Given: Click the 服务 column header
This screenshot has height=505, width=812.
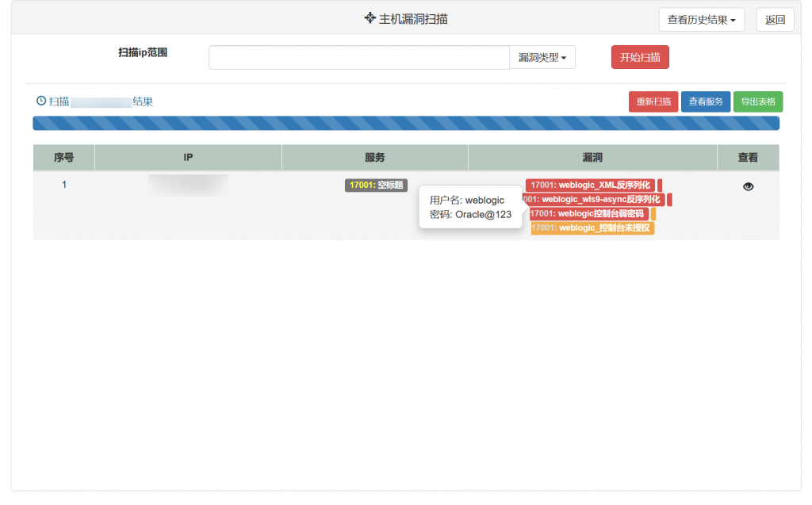Looking at the screenshot, I should pyautogui.click(x=373, y=157).
